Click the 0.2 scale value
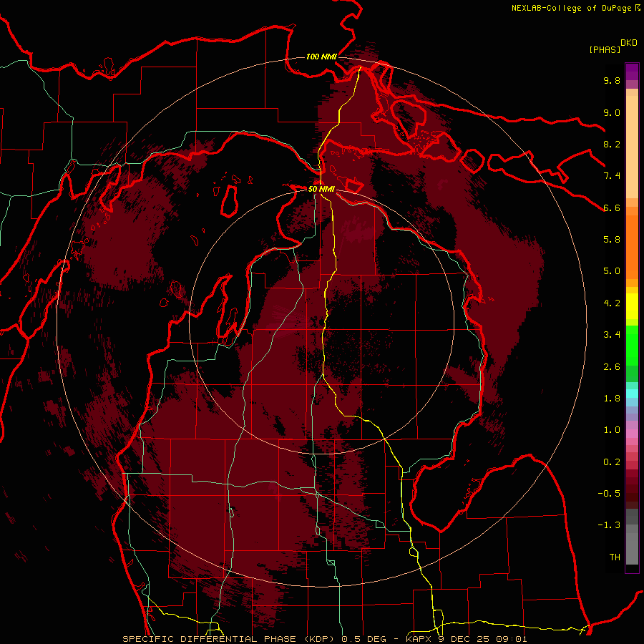 pos(612,462)
